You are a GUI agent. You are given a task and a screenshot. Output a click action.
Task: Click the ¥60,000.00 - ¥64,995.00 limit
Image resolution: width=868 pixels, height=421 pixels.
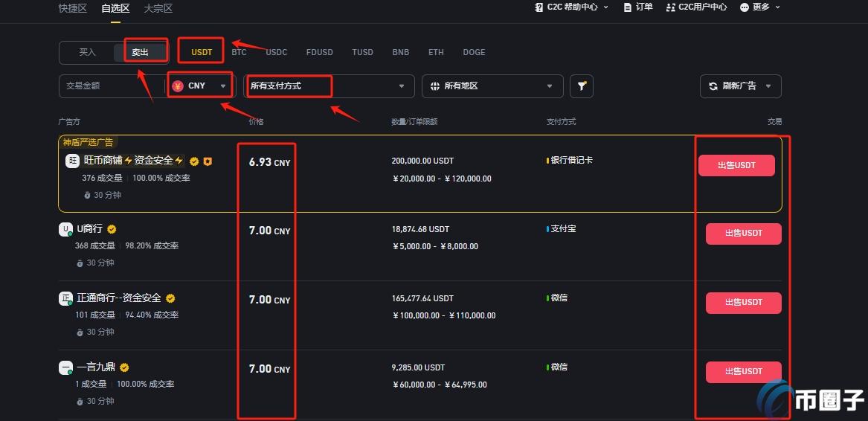[440, 385]
